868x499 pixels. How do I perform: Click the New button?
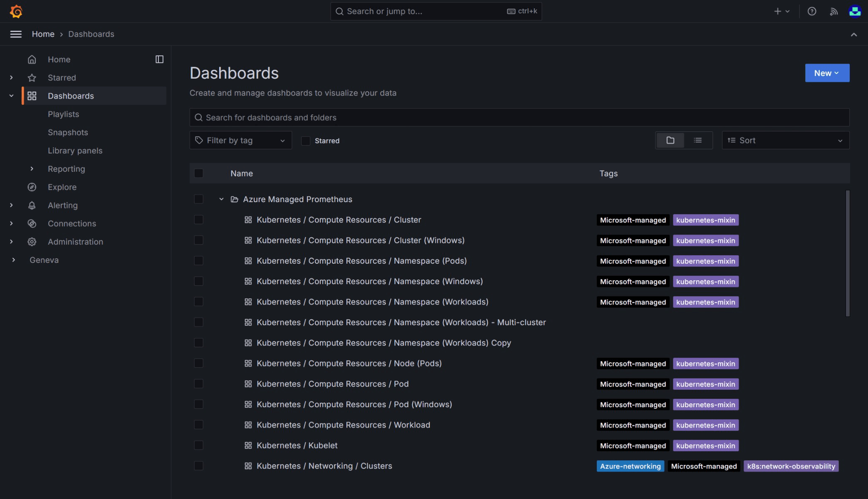[827, 73]
